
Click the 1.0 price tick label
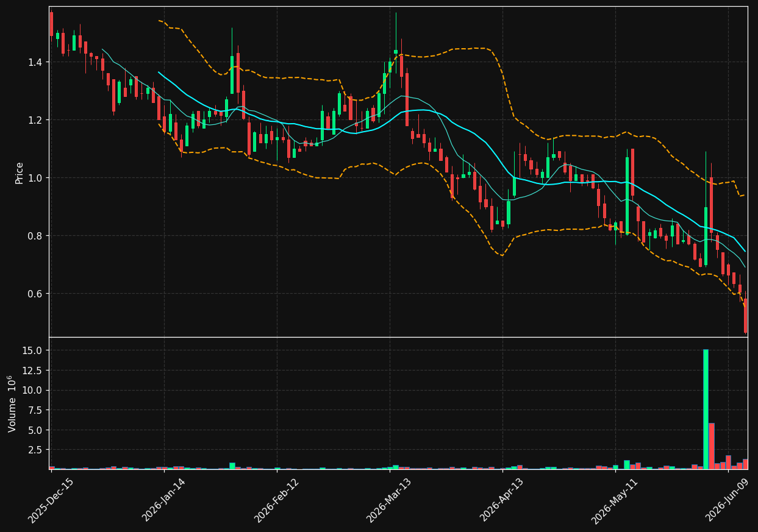tap(35, 178)
